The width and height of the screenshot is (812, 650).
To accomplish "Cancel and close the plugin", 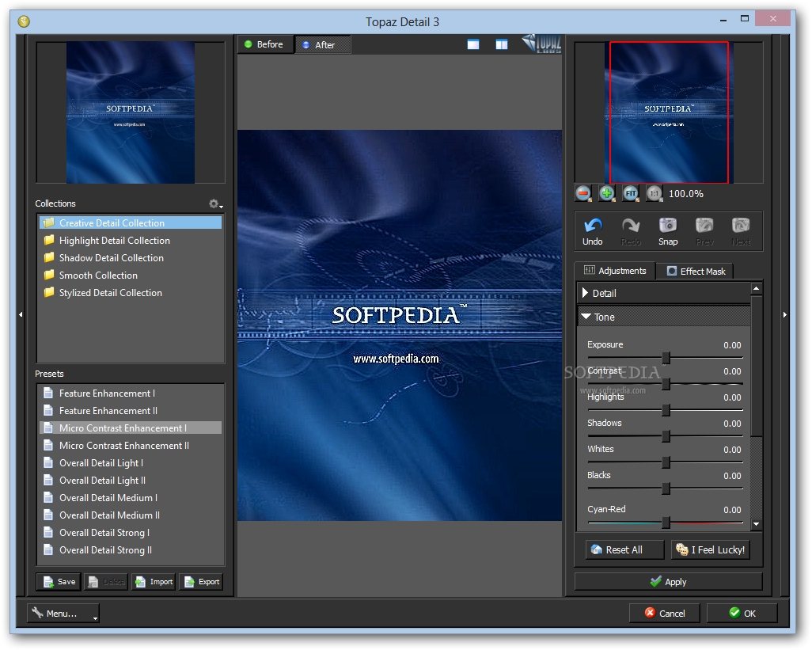I will tap(665, 614).
